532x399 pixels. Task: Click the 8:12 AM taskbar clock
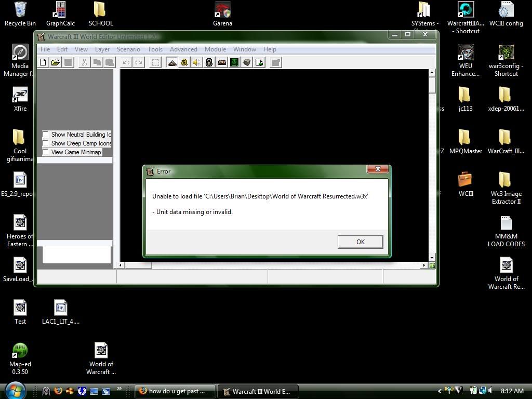(x=512, y=391)
